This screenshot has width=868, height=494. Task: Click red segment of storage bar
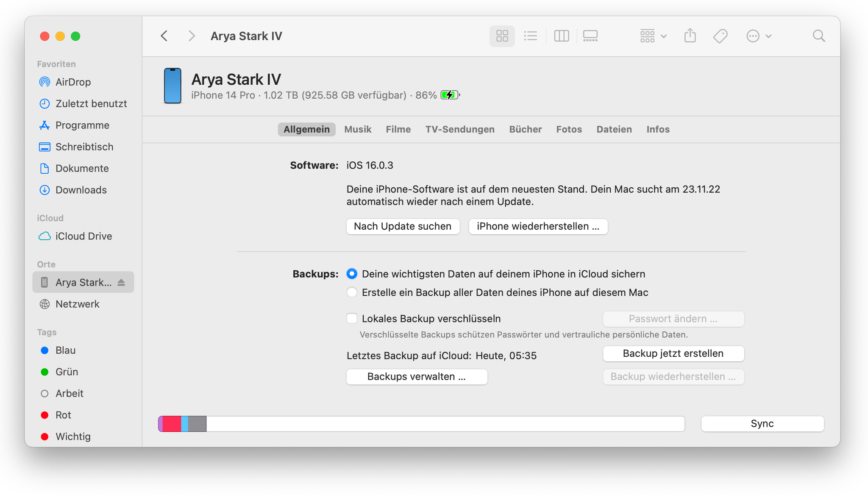(x=172, y=424)
